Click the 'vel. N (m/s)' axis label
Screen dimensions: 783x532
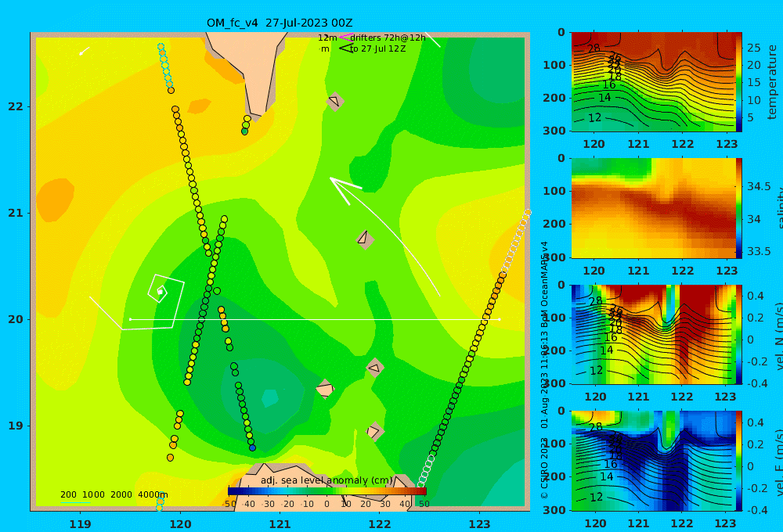pyautogui.click(x=779, y=337)
